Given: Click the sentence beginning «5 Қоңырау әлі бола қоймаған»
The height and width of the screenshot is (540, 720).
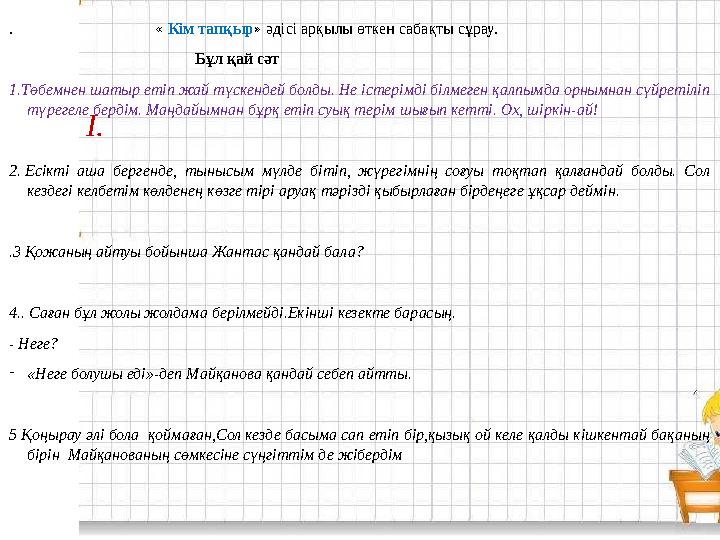Looking at the screenshot, I should click(x=360, y=434).
